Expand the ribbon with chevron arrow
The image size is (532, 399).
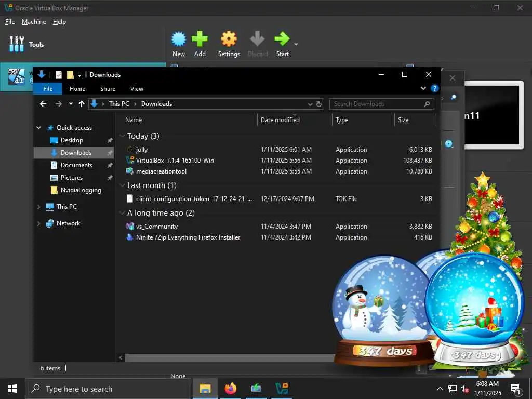423,88
